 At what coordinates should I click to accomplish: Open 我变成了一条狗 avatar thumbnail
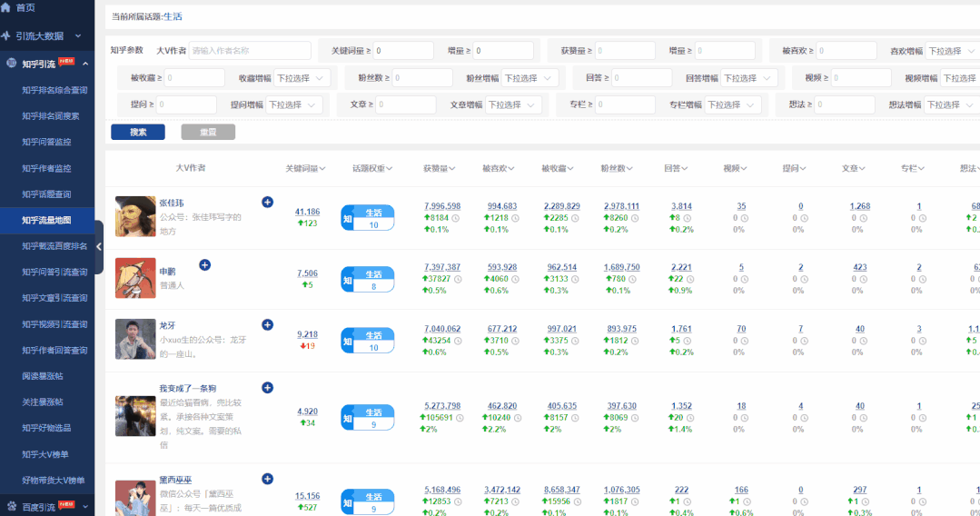point(135,416)
